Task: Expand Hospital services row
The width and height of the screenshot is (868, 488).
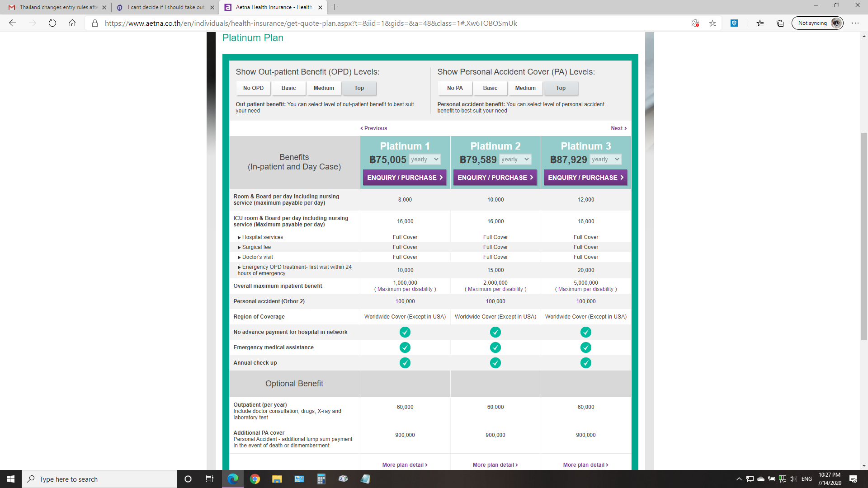Action: (x=260, y=237)
